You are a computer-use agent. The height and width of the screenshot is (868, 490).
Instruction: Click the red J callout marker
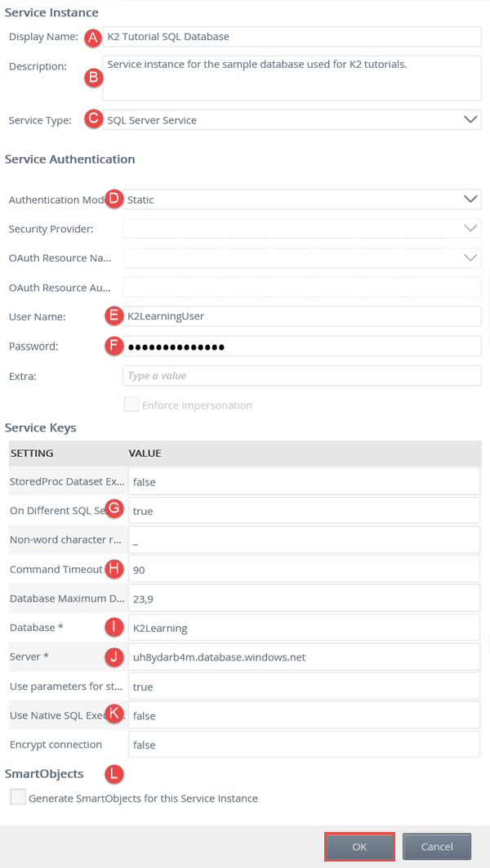pyautogui.click(x=114, y=656)
